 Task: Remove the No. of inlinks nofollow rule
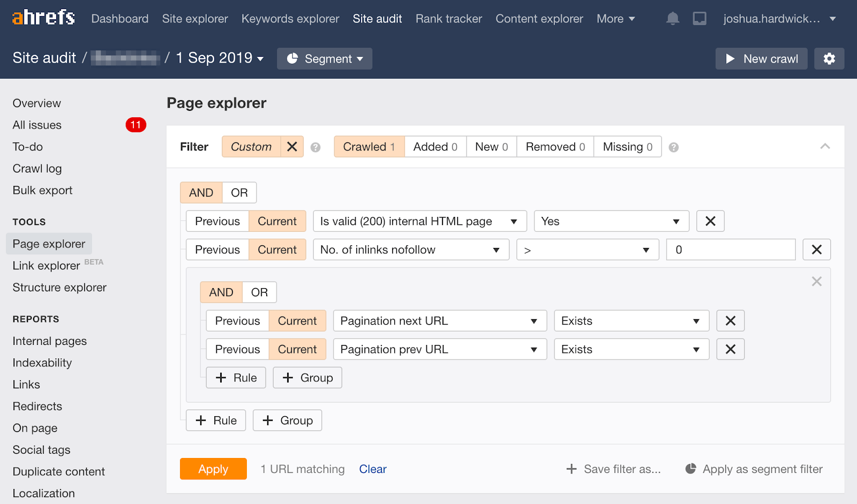pos(816,249)
